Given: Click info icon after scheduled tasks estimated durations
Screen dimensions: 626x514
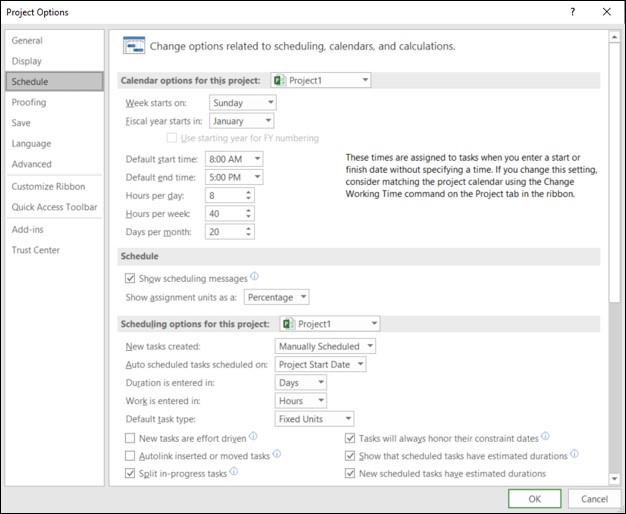Looking at the screenshot, I should (x=574, y=454).
